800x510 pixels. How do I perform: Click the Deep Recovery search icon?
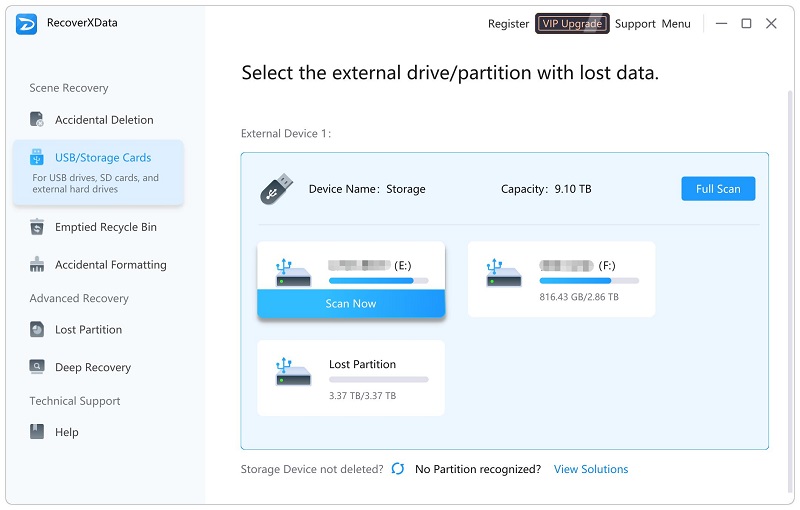37,368
